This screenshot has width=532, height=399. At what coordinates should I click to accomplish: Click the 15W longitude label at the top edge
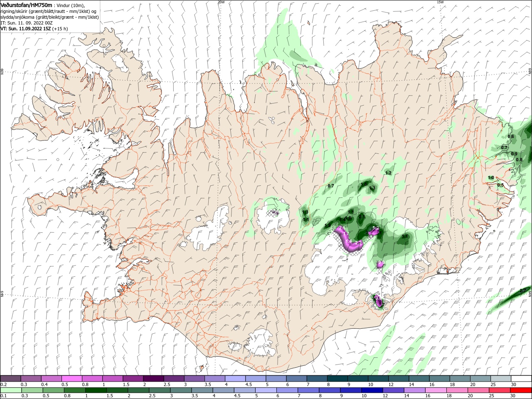coord(440,2)
